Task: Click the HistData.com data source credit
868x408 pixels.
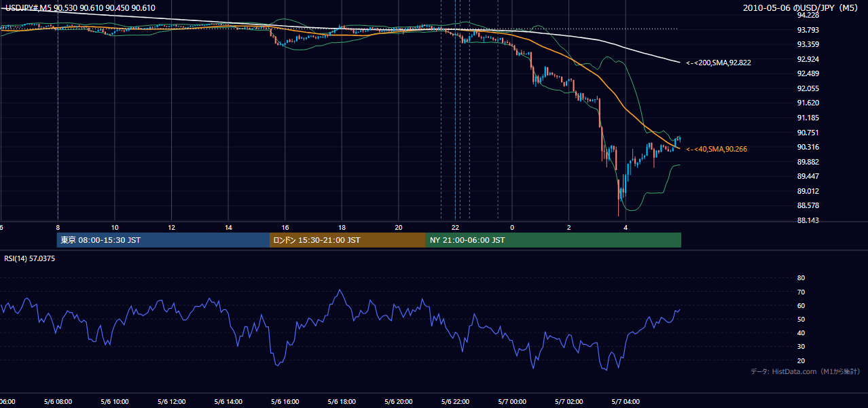Action: click(x=806, y=371)
